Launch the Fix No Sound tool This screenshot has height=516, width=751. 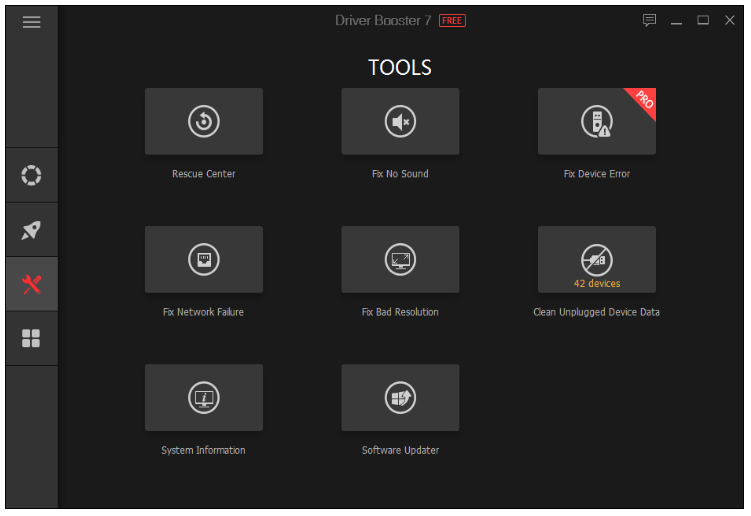tap(400, 121)
